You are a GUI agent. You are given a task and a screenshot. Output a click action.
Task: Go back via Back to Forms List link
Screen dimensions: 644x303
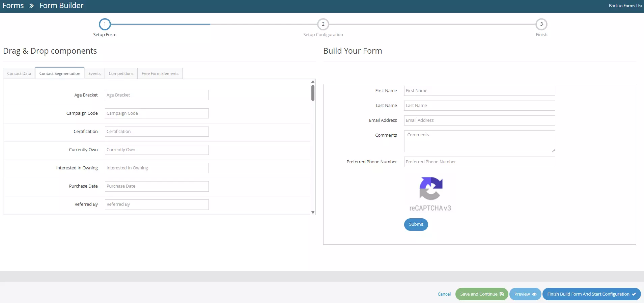(625, 6)
